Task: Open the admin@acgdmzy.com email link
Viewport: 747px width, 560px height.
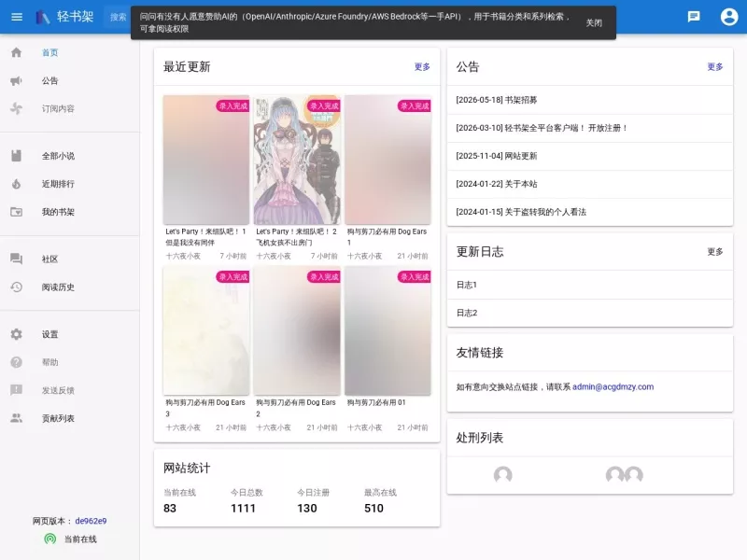Action: click(613, 386)
